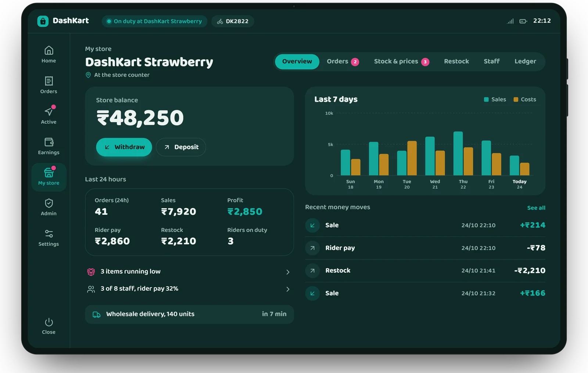Click the arrow icon on Rider pay row
Image resolution: width=588 pixels, height=373 pixels.
click(312, 248)
